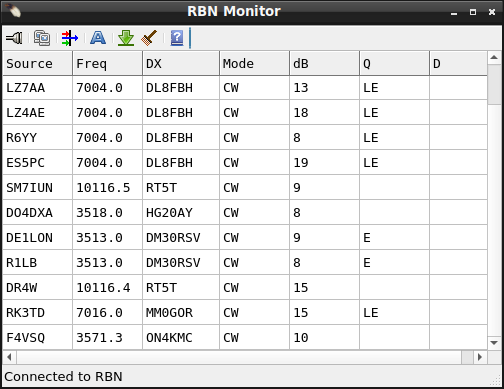Sort by the Q column header
Image resolution: width=504 pixels, height=389 pixels.
coord(395,63)
